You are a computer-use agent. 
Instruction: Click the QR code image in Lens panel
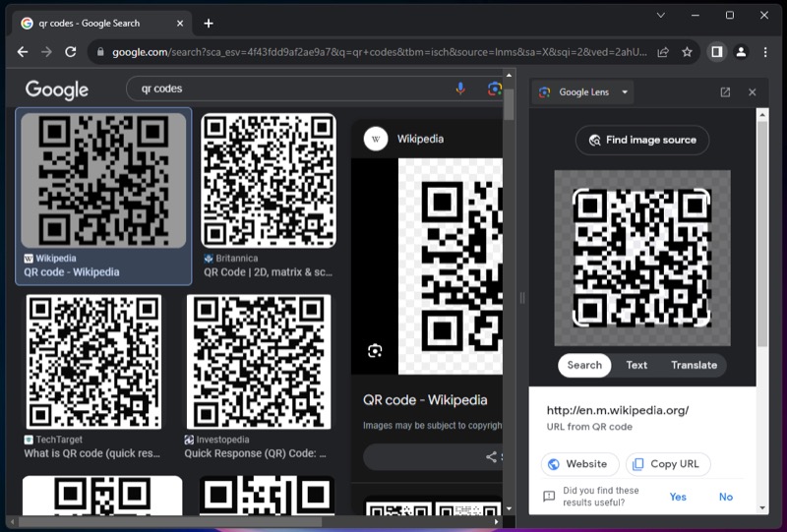click(642, 258)
